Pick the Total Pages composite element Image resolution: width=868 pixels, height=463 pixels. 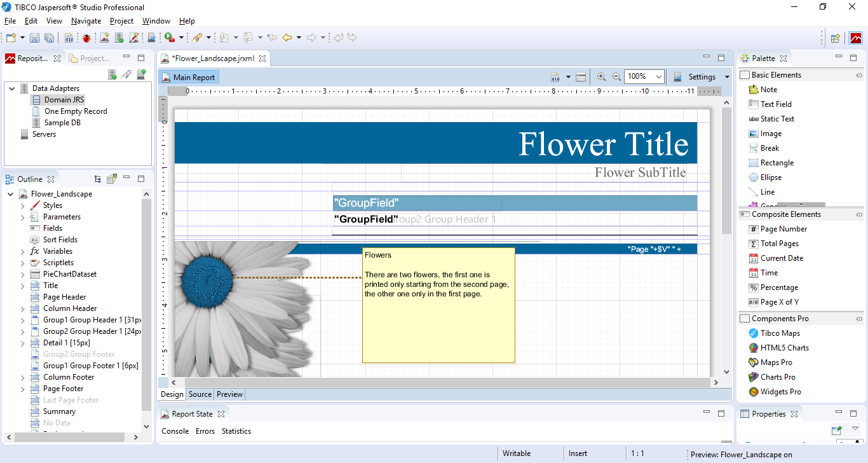(773, 244)
